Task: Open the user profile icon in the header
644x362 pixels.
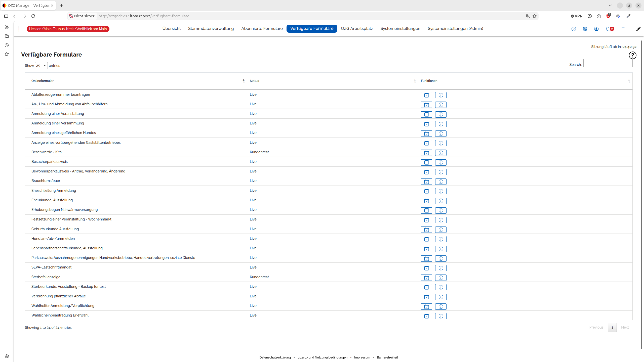Action: [596, 29]
